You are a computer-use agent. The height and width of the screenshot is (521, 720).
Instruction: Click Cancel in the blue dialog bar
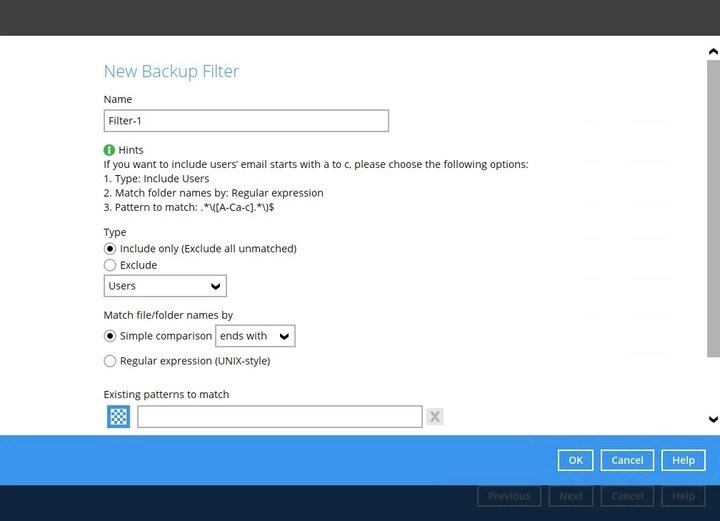pos(627,460)
